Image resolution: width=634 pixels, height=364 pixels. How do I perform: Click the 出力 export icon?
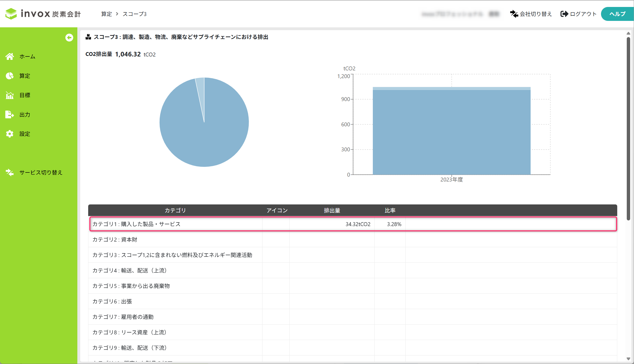click(10, 114)
